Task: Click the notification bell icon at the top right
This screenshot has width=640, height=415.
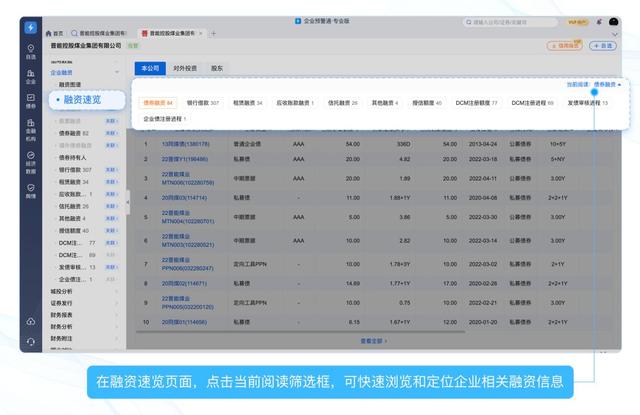Action: point(599,22)
